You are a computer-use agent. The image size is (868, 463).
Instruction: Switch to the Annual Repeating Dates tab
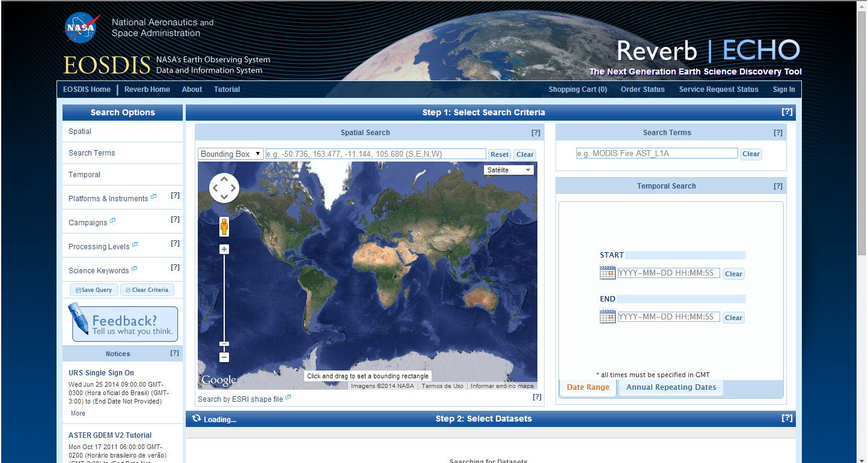pyautogui.click(x=671, y=387)
